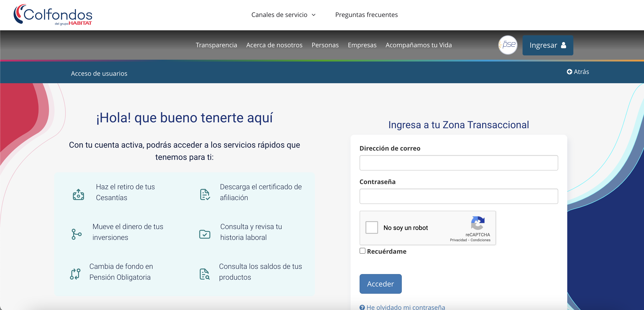
Task: Check the No soy un robot captcha
Action: tap(372, 227)
